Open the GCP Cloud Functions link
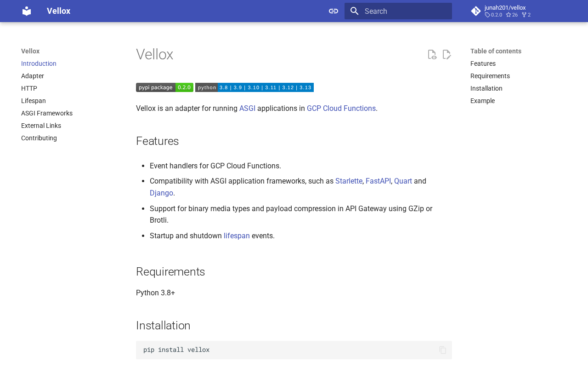This screenshot has width=588, height=368. (341, 109)
